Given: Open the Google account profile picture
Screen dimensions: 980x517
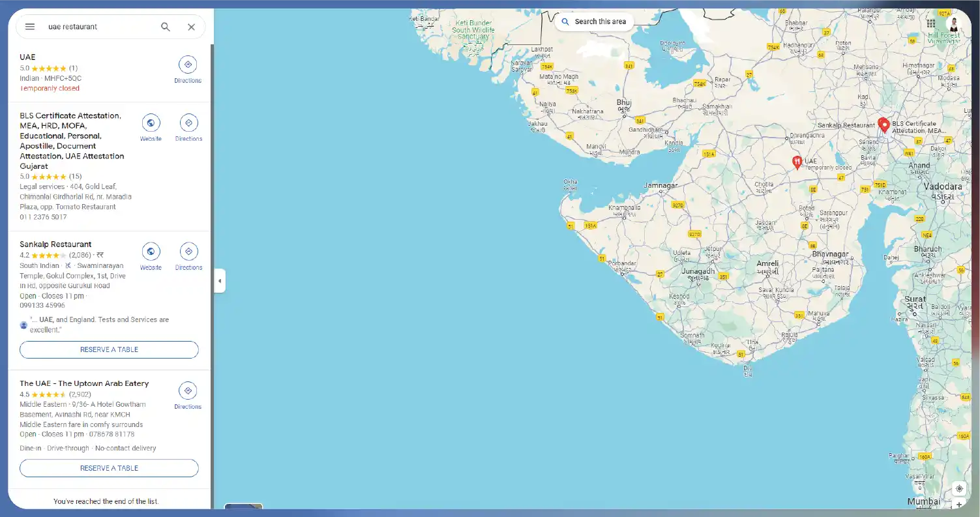Looking at the screenshot, I should point(954,23).
